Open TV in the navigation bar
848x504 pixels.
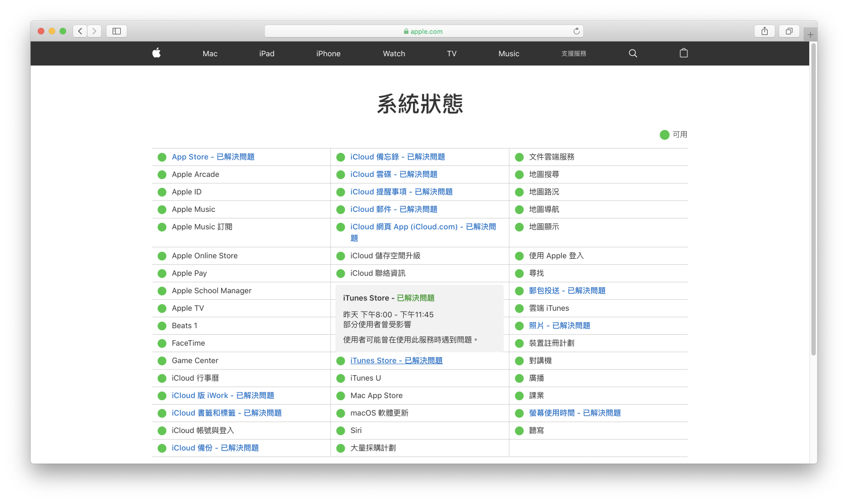point(451,54)
